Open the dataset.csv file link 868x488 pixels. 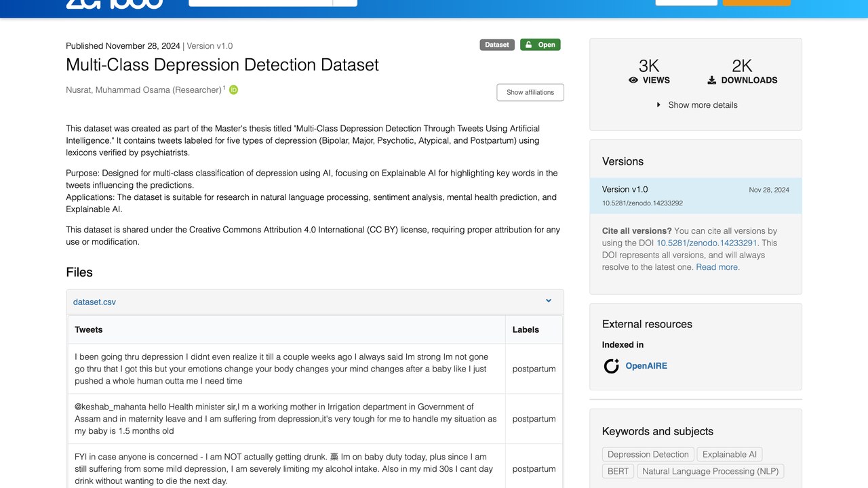pyautogui.click(x=94, y=302)
